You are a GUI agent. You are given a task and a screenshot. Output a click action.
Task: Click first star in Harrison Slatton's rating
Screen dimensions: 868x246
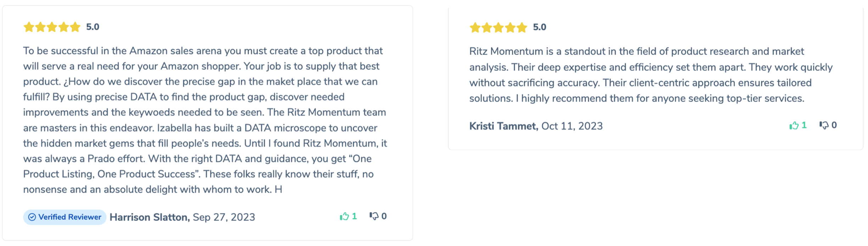pos(29,27)
